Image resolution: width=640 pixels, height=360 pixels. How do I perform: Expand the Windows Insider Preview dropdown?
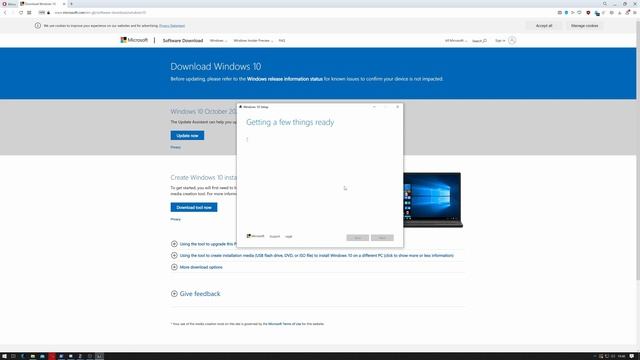point(253,40)
